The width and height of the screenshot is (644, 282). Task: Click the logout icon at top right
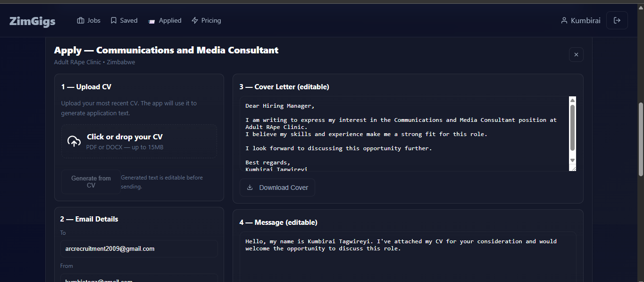(x=617, y=20)
